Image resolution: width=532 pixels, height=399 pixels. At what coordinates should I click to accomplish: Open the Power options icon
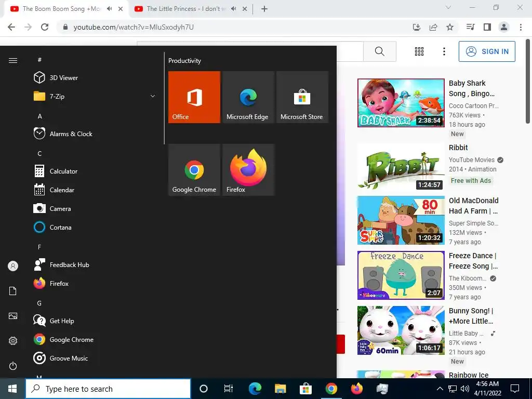point(13,366)
